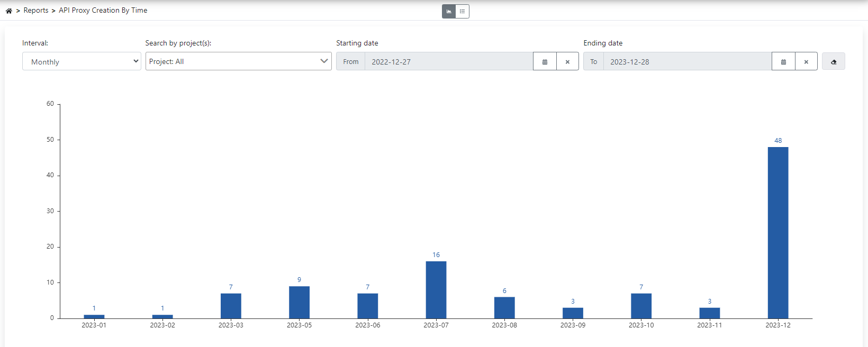
Task: Select the 2023-08 bar showing 6
Action: point(504,307)
